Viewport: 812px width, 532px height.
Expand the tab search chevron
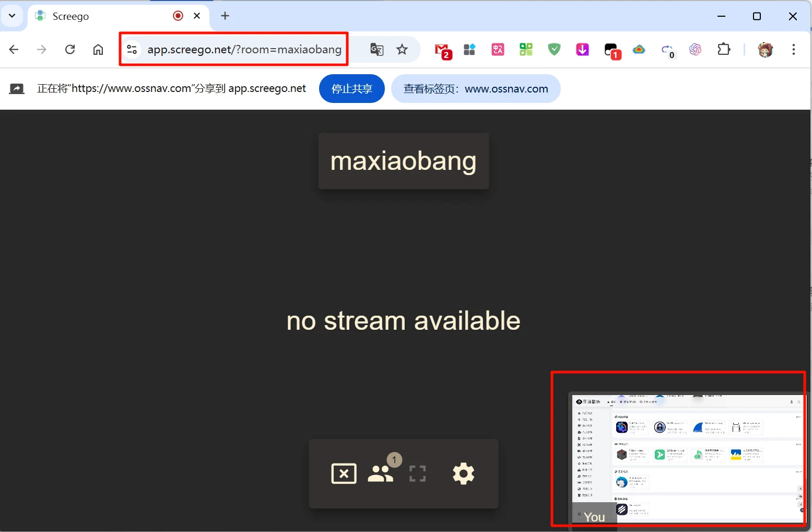pos(12,16)
